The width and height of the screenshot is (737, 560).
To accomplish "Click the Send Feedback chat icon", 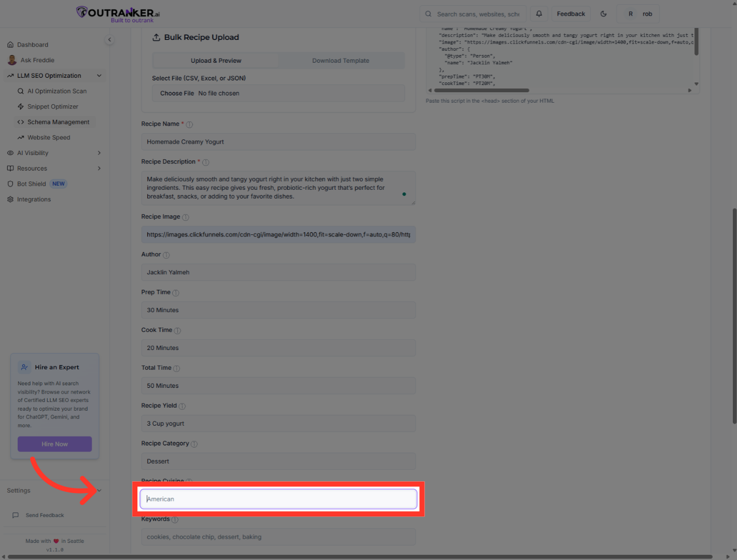I will point(16,515).
